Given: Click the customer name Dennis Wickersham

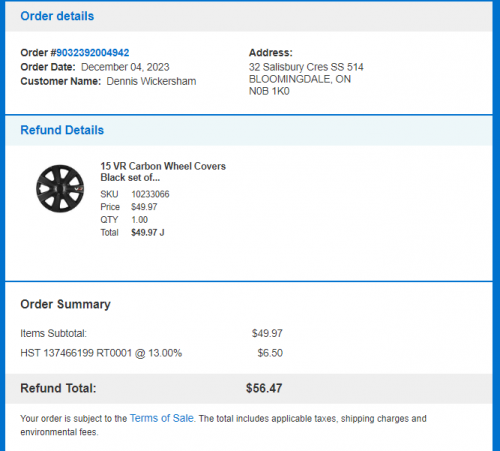Looking at the screenshot, I should [x=151, y=81].
